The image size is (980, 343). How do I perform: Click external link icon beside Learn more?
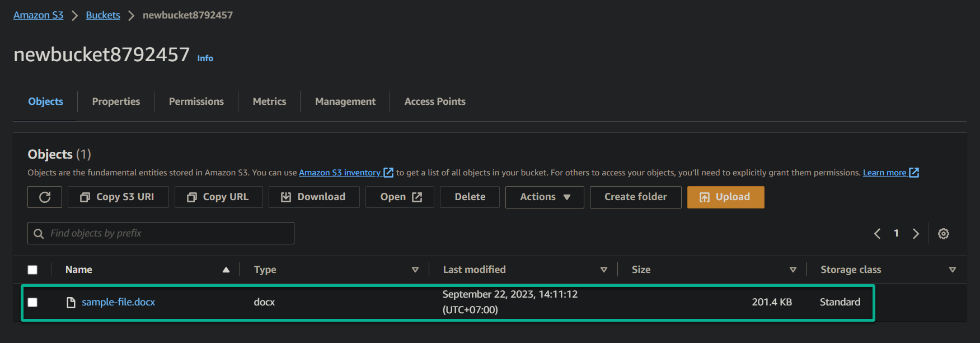[x=914, y=173]
